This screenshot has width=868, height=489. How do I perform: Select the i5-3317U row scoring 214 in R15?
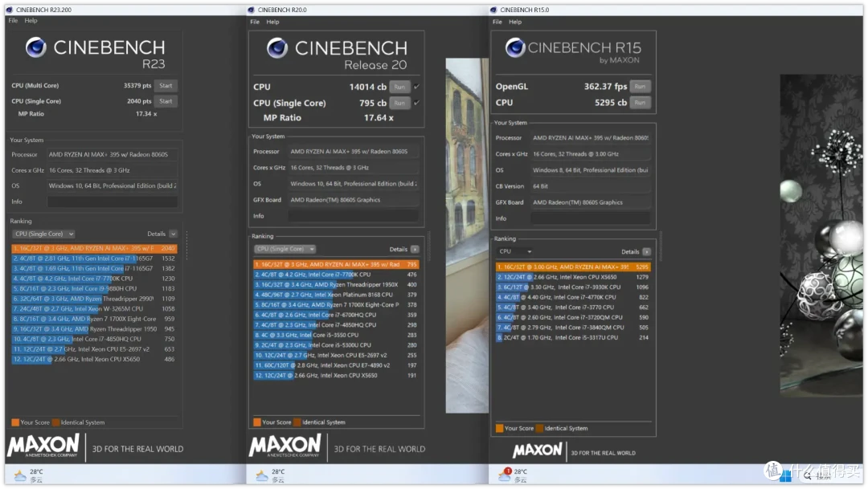pos(573,338)
